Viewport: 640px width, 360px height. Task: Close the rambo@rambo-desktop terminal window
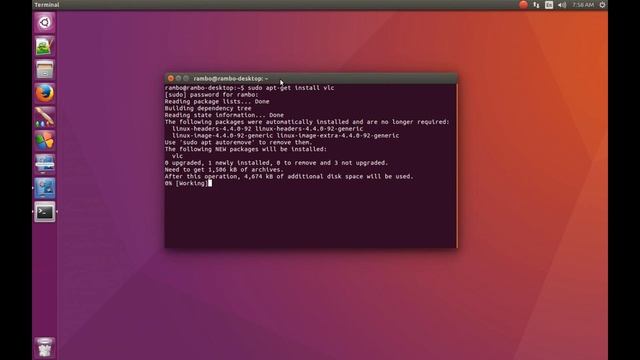171,78
